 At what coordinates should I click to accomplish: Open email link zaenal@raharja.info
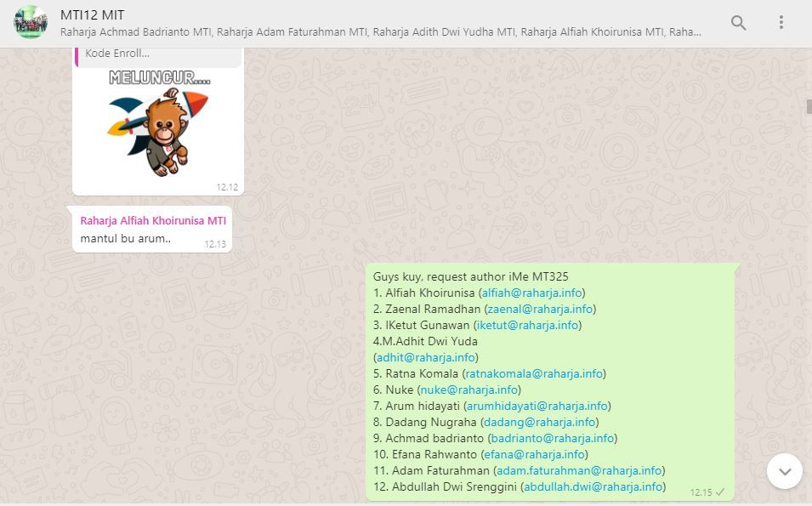[540, 309]
